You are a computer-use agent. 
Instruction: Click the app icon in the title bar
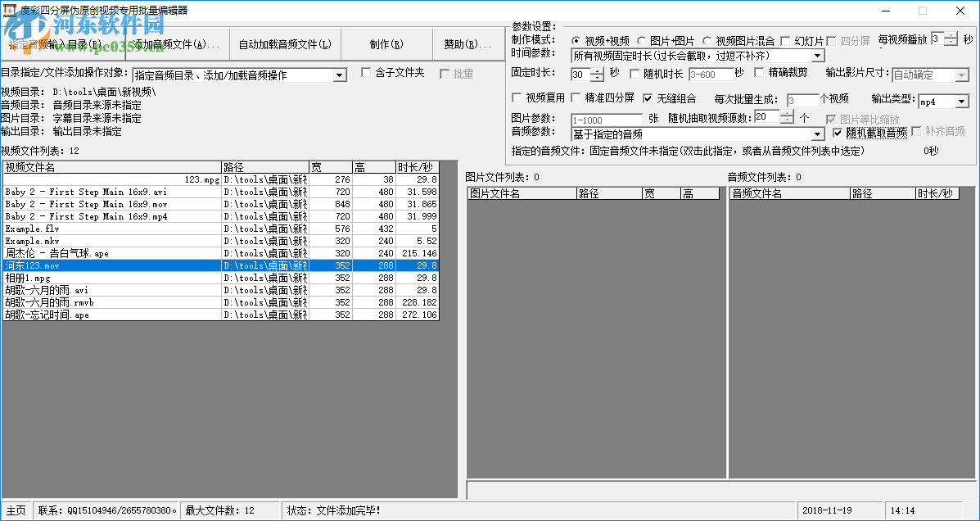click(9, 11)
